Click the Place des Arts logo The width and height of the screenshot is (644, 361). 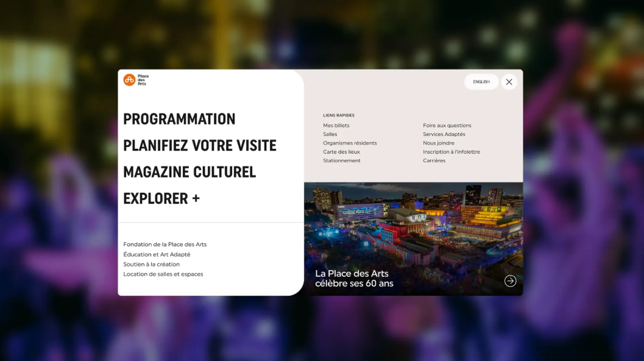coord(136,80)
